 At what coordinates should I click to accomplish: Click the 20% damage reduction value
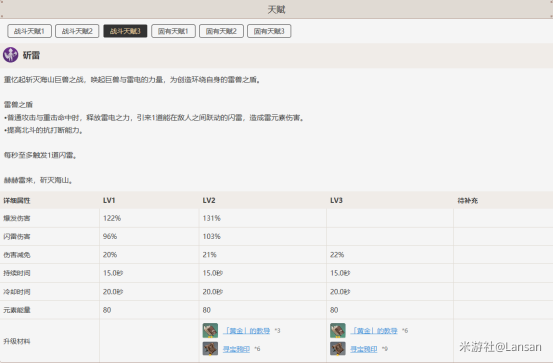110,255
